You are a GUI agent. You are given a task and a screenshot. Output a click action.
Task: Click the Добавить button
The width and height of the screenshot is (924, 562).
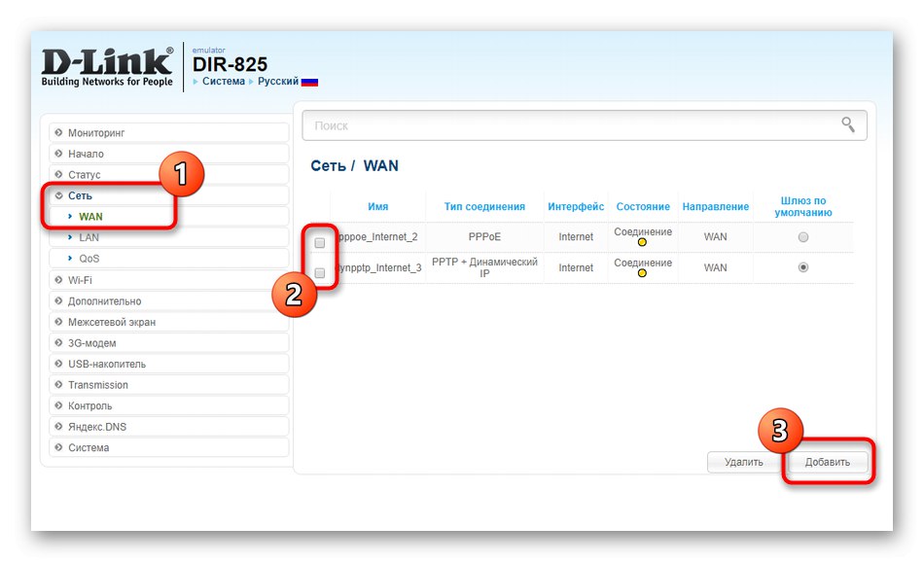tap(828, 462)
